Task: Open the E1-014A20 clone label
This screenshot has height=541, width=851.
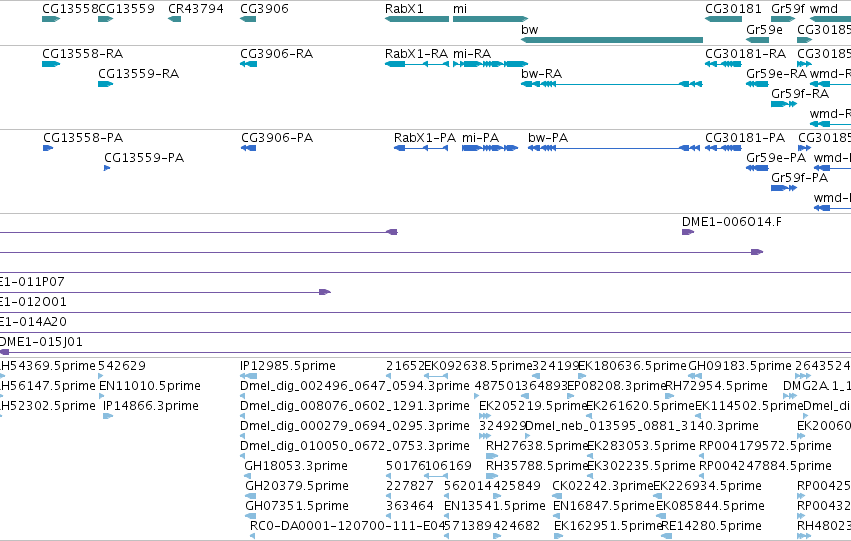Action: point(33,322)
